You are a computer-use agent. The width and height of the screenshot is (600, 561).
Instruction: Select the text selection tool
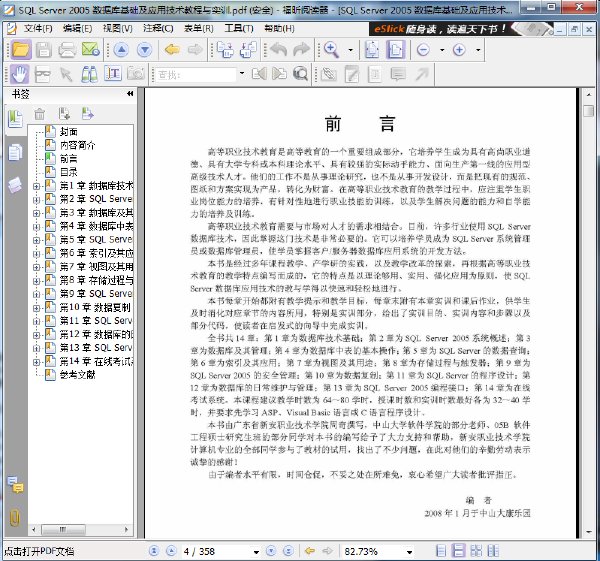[x=113, y=74]
